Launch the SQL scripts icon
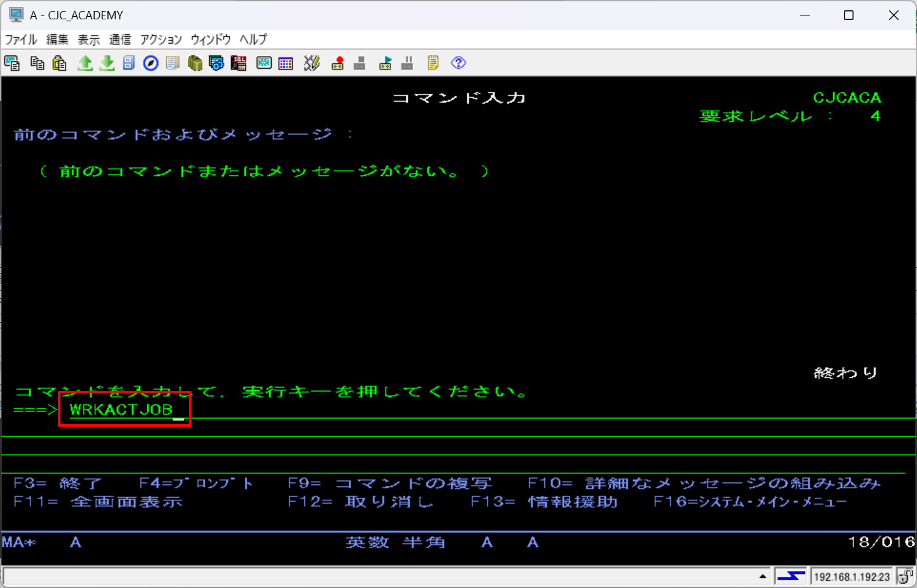917x588 pixels. pos(239,63)
